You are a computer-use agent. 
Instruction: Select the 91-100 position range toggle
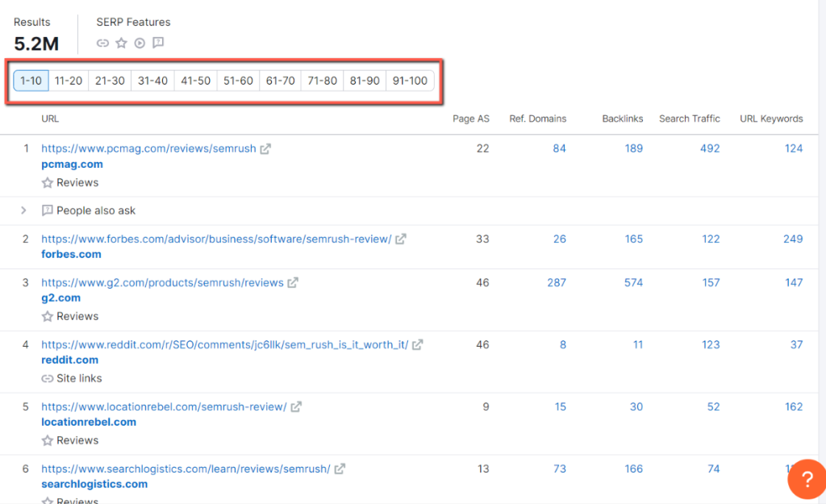pos(410,81)
